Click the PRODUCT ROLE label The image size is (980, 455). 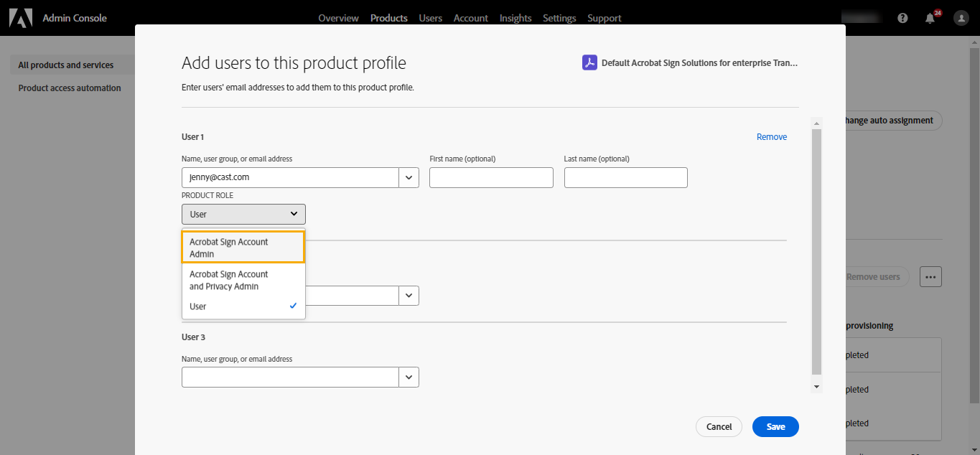(207, 195)
